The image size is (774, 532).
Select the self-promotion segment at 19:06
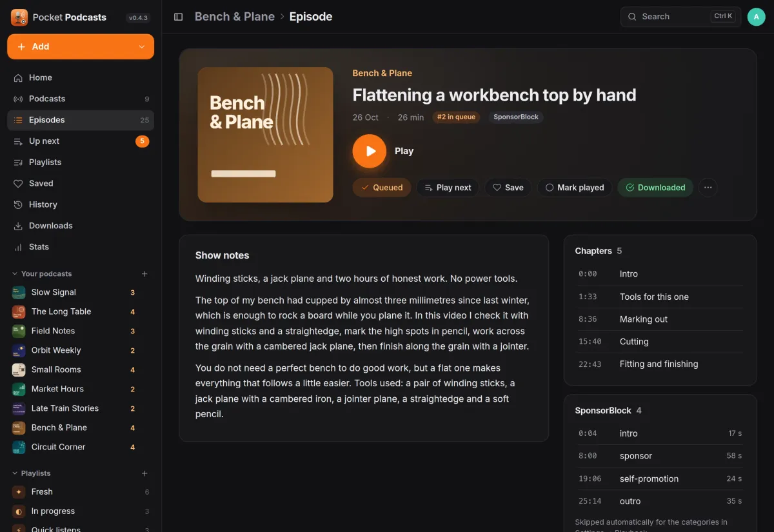coord(660,478)
